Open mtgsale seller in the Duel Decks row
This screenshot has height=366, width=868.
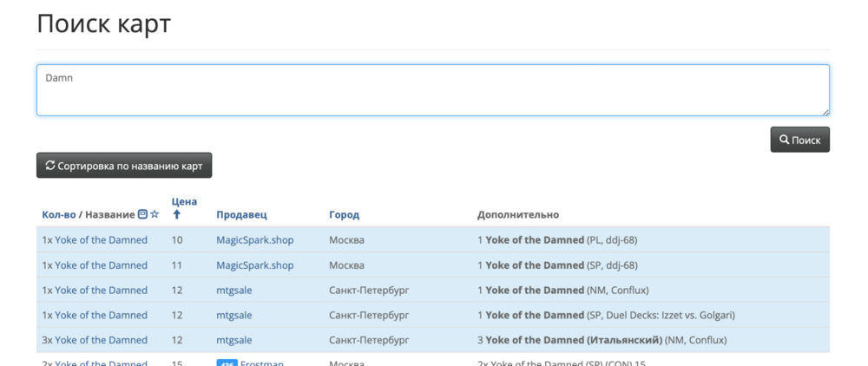click(234, 315)
